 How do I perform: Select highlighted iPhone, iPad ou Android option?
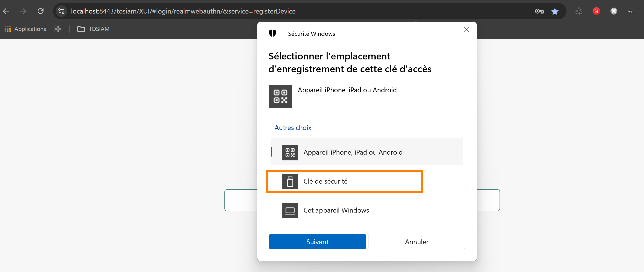click(x=367, y=152)
